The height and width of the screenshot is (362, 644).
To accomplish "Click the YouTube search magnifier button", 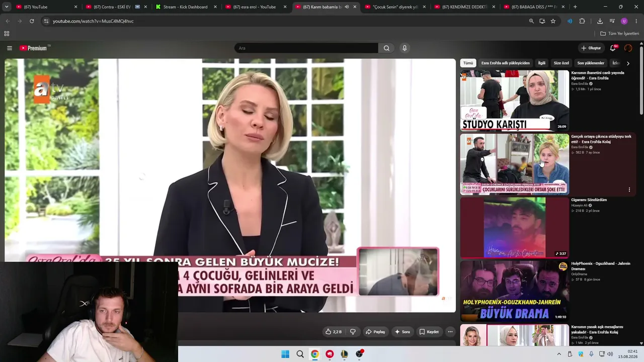I will tap(386, 48).
